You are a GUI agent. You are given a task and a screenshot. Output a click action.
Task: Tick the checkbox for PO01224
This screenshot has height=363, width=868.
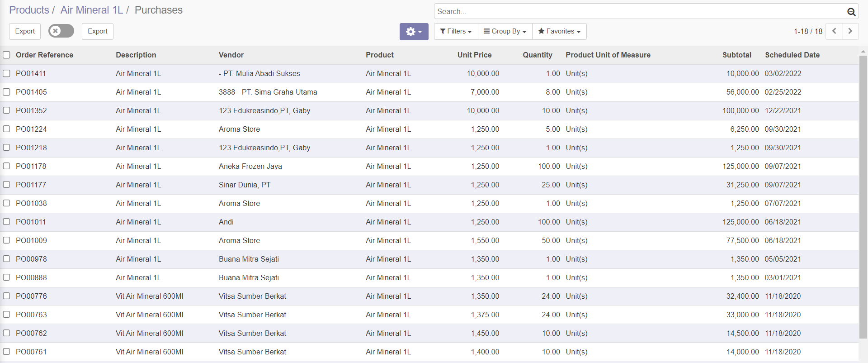pos(6,129)
